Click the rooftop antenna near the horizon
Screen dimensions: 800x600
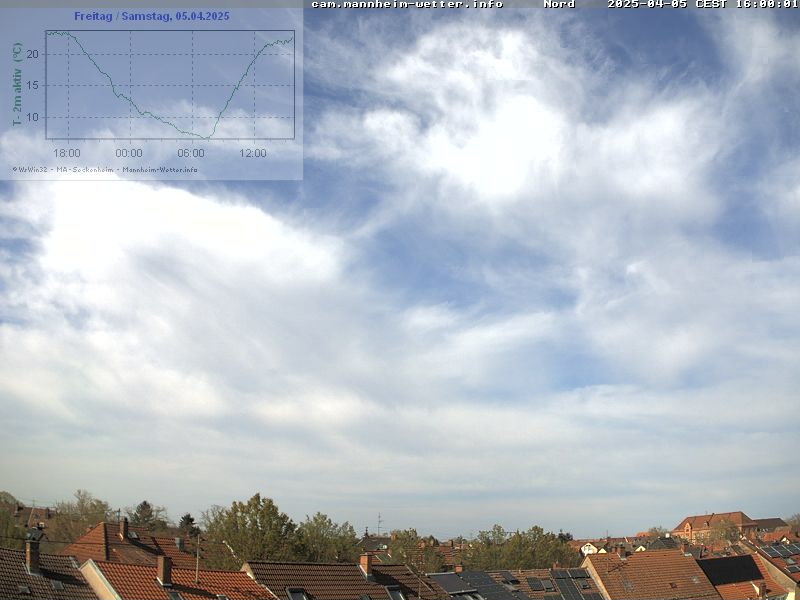coord(378,524)
